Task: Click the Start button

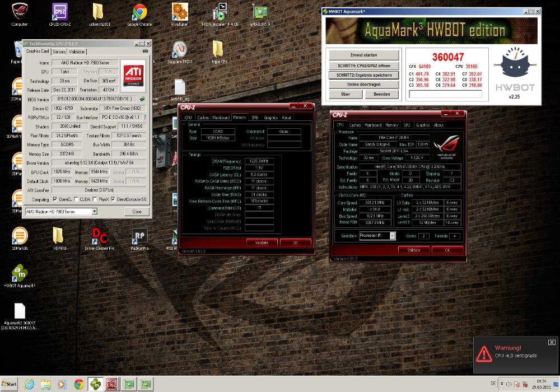Action: tap(9, 384)
